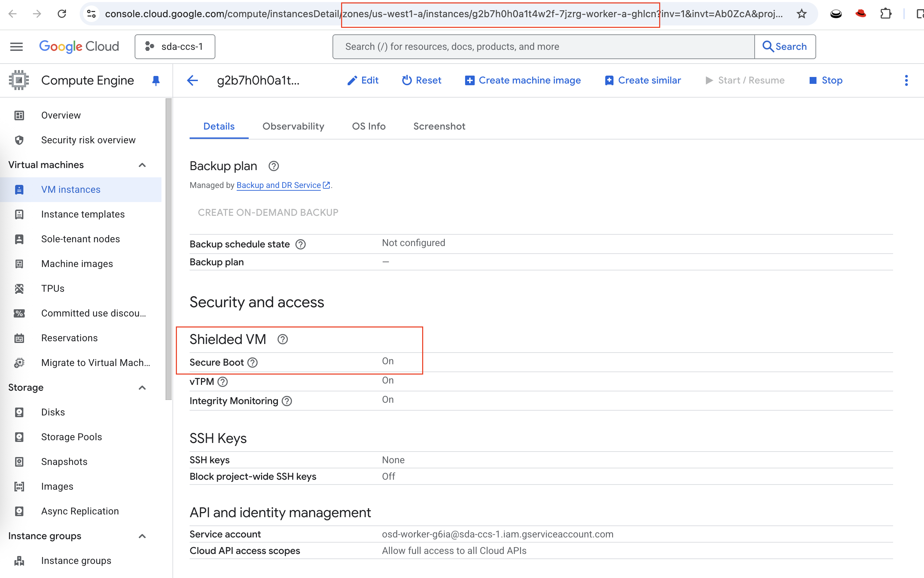Open the sda-ccs-1 project selector
Screen dimensions: 924x578
(x=175, y=47)
